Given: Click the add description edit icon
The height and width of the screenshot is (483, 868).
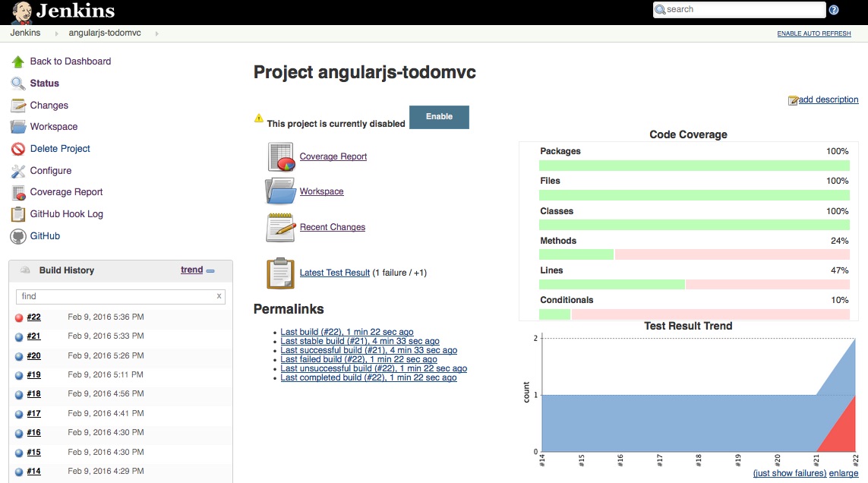Looking at the screenshot, I should (x=793, y=100).
